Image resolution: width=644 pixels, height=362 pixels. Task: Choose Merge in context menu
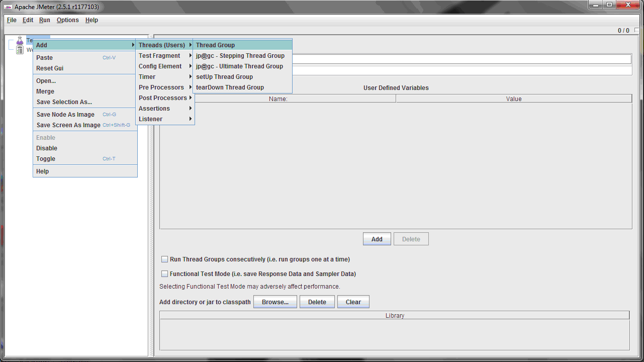pyautogui.click(x=85, y=92)
